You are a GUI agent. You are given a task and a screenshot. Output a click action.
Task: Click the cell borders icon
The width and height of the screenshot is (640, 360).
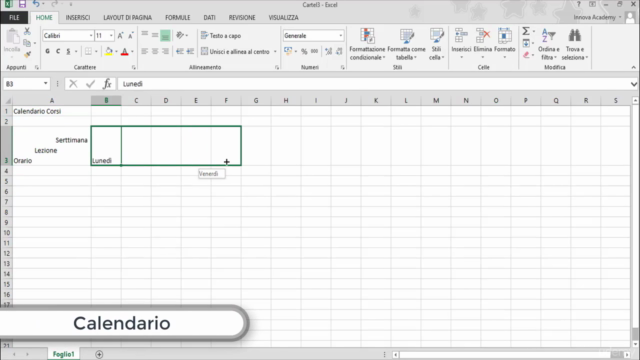point(88,51)
